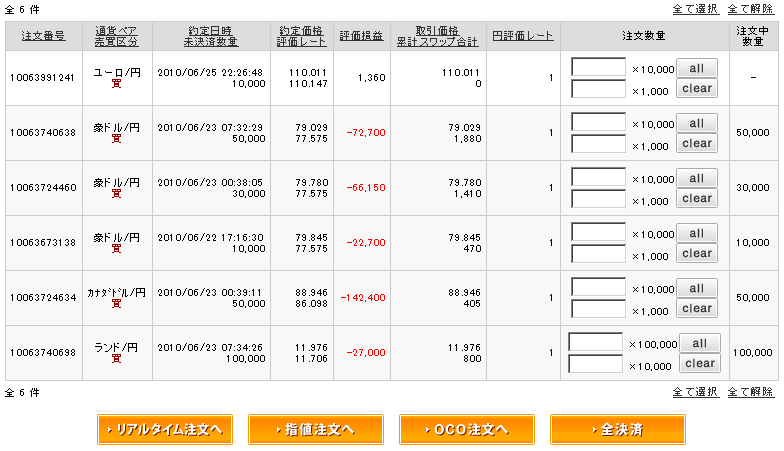Sort by 注文番号 column header
The width and height of the screenshot is (784, 451).
[43, 36]
